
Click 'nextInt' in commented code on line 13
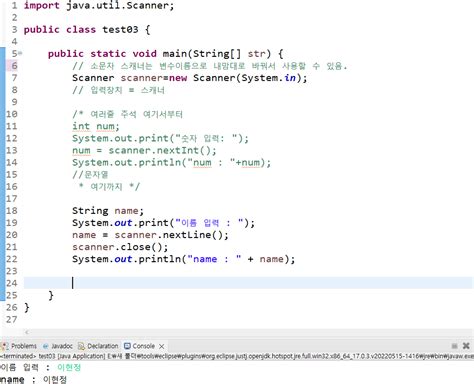(177, 150)
